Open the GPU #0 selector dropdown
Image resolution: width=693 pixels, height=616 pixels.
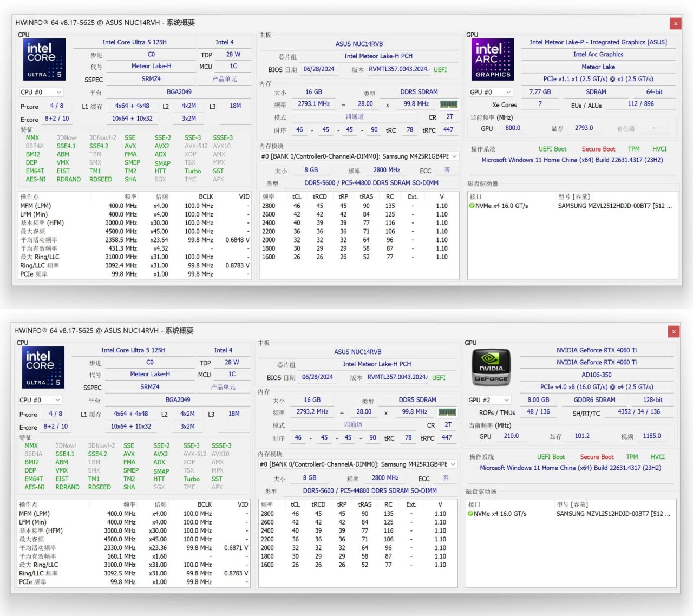[x=491, y=92]
